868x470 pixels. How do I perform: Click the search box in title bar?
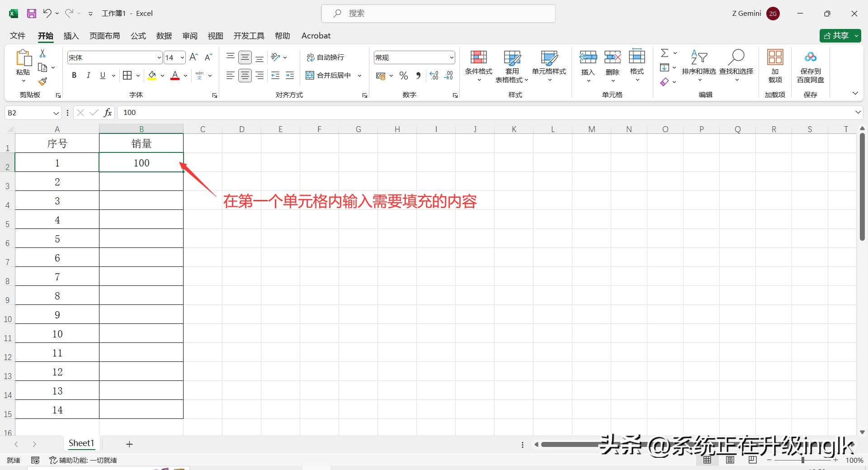pyautogui.click(x=438, y=14)
